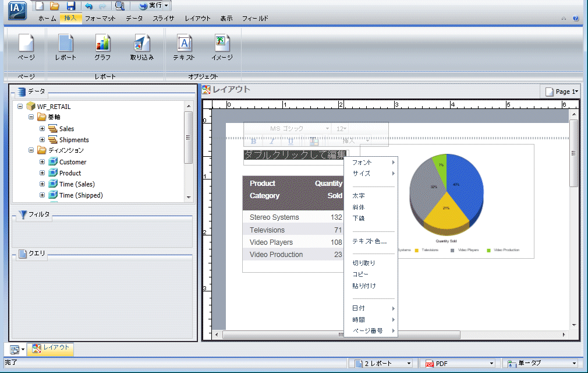Collapse the ディメンション folder node
Viewport: 588px width, 373px height.
tap(31, 150)
